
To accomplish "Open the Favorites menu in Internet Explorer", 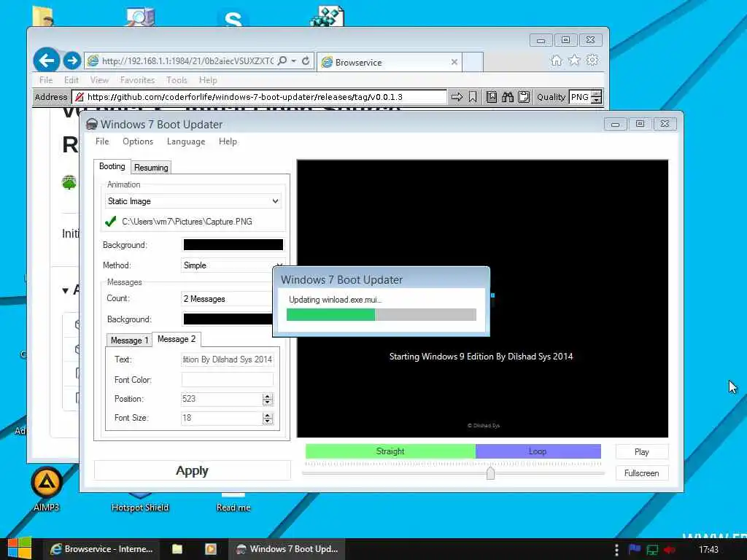I will [137, 80].
